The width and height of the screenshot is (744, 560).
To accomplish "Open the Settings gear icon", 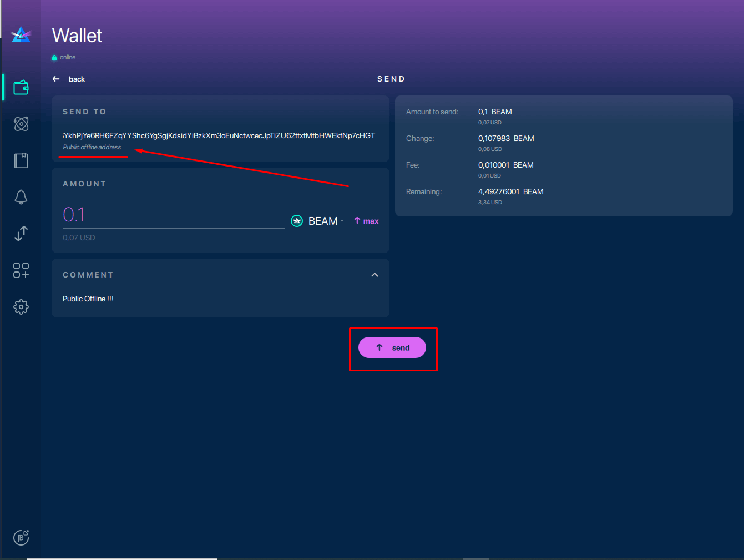I will point(21,307).
